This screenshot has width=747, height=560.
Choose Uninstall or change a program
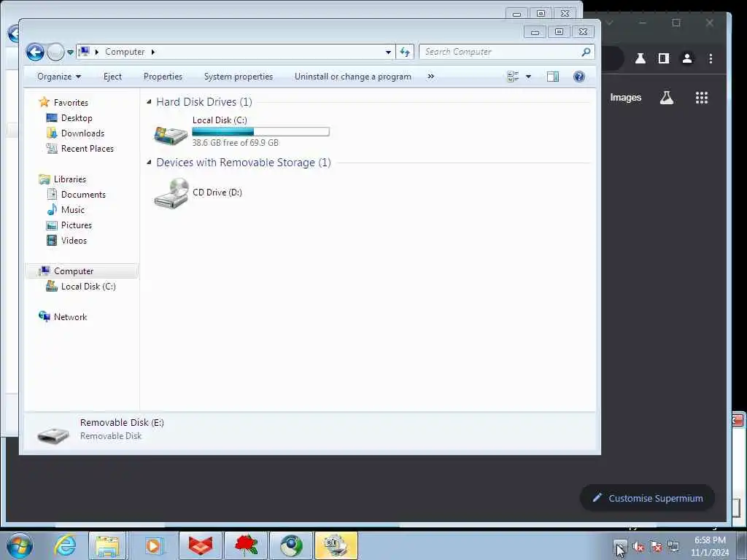[352, 77]
